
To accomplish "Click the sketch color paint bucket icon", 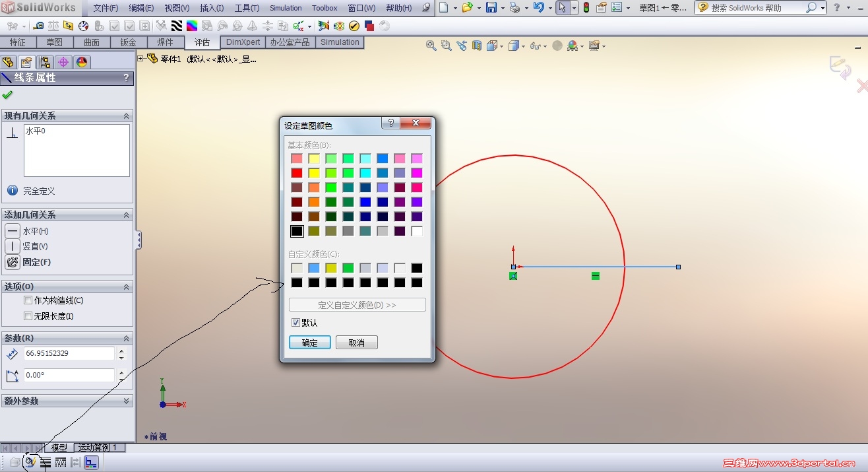I will coord(30,462).
